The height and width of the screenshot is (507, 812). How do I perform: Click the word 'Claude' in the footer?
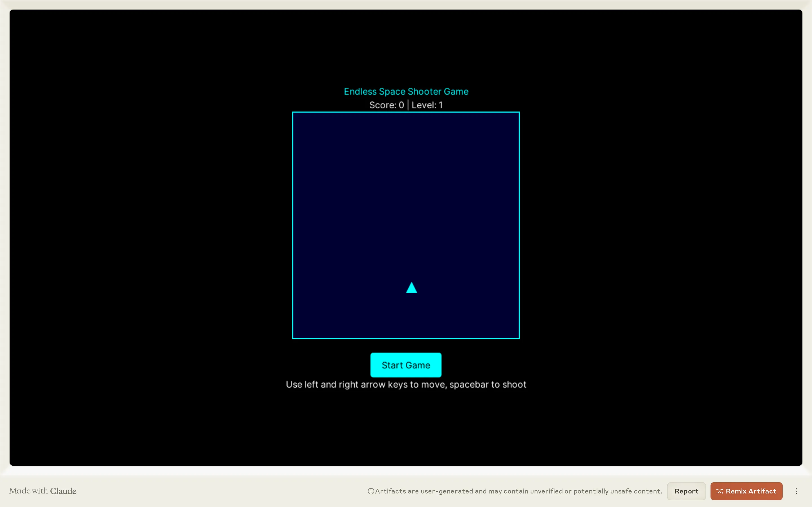tap(64, 491)
